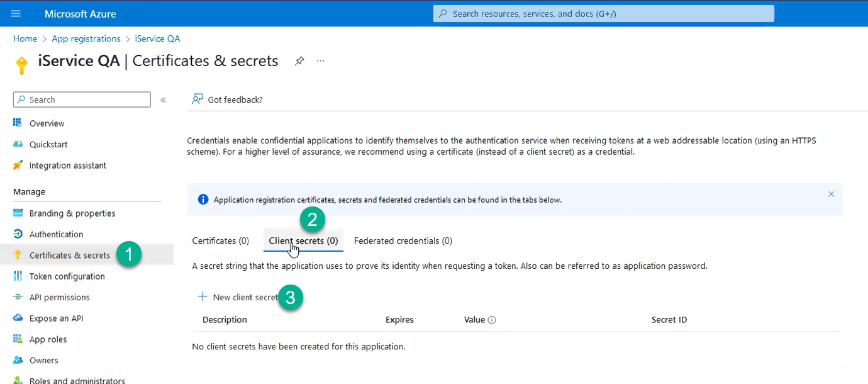
Task: Click the Value info tooltip icon
Action: coord(492,320)
